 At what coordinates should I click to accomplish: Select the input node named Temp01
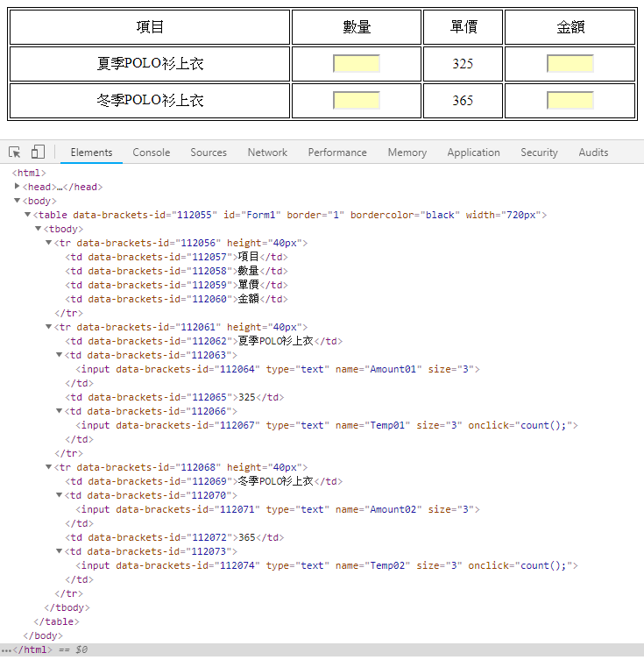[327, 425]
